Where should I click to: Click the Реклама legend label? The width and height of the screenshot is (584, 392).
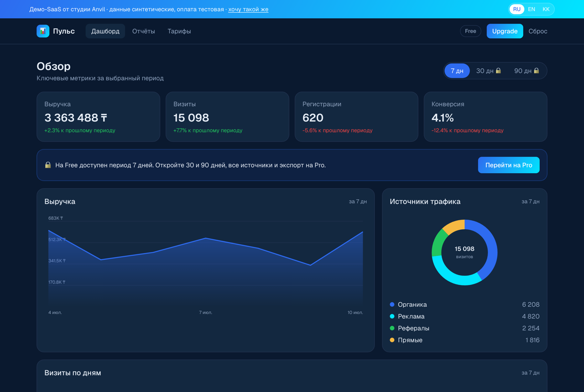[x=411, y=316]
